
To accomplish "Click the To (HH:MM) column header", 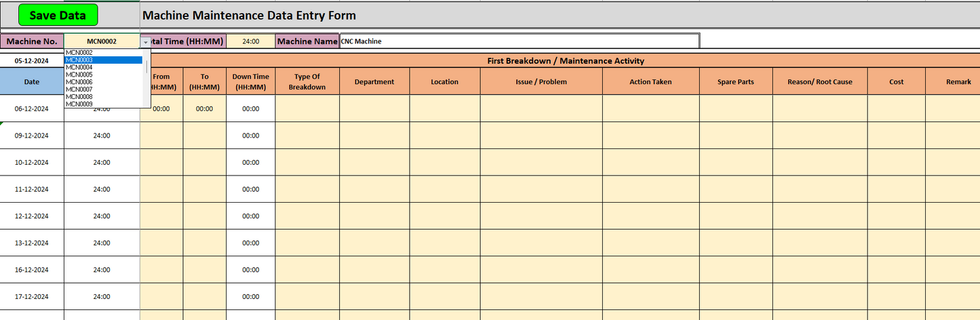I will [x=204, y=81].
